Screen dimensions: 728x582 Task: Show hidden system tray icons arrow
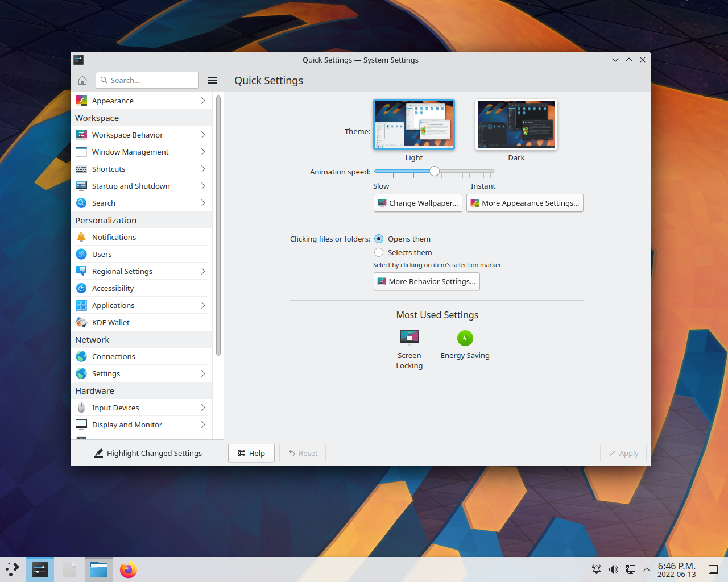coord(647,569)
